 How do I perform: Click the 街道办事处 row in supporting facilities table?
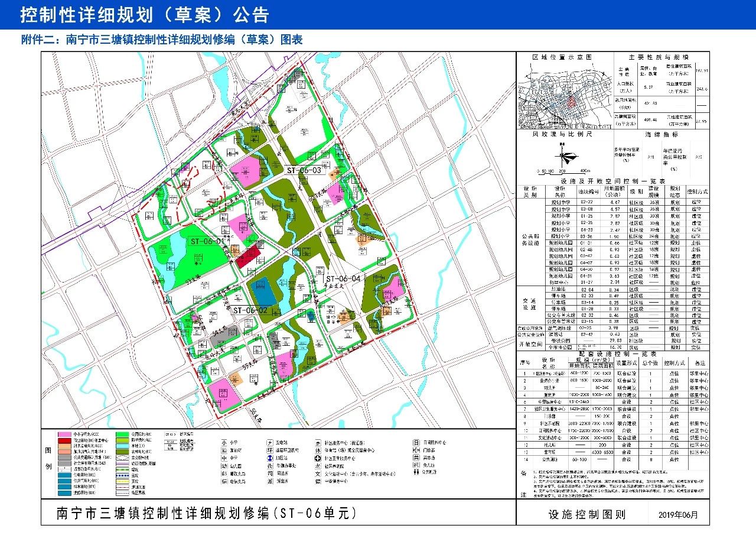click(x=613, y=381)
